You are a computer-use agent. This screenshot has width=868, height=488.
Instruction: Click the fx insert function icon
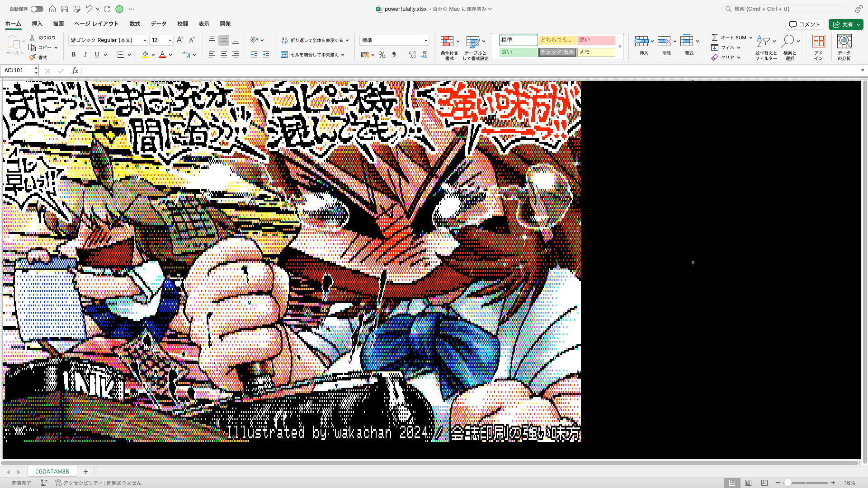[x=75, y=70]
